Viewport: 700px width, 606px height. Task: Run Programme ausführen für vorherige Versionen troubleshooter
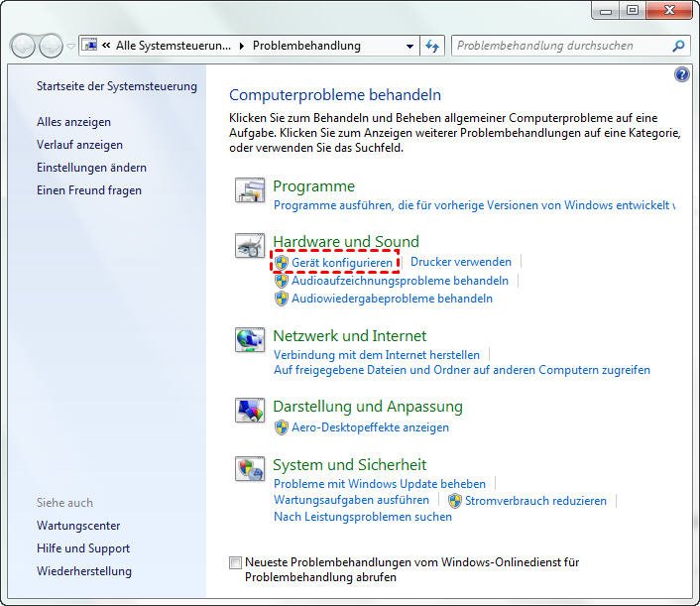[x=474, y=205]
